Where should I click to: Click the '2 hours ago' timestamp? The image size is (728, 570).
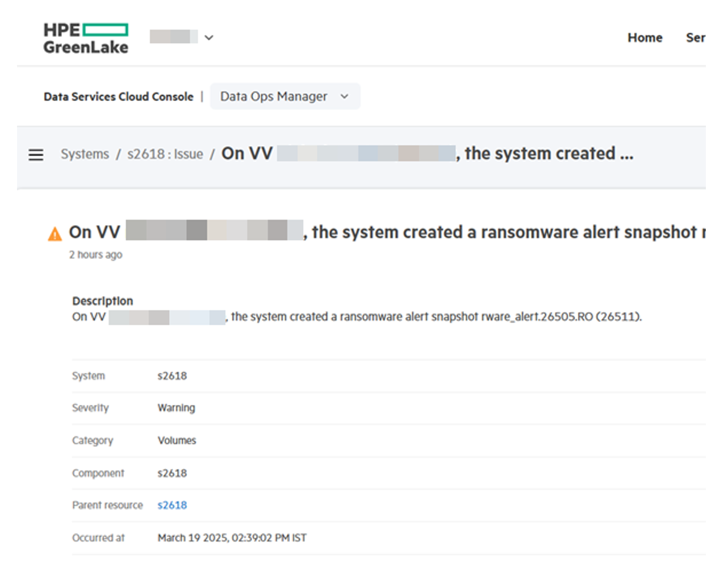[x=96, y=255]
